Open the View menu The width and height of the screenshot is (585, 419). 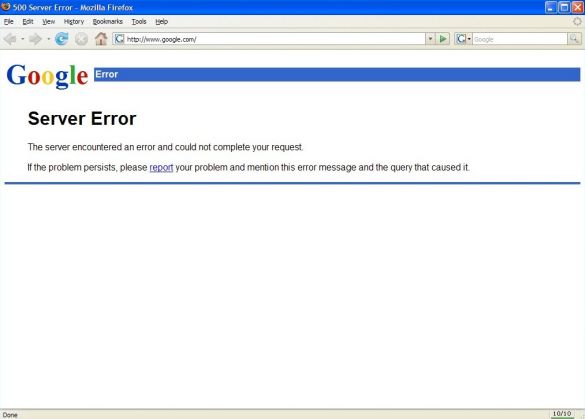click(x=49, y=22)
